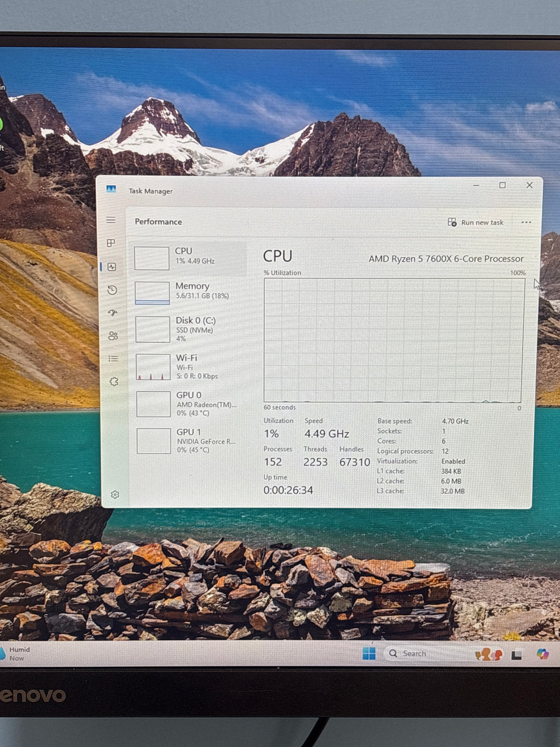Screen dimensions: 560x747
Task: Select the CPU performance entry
Action: tap(190, 258)
